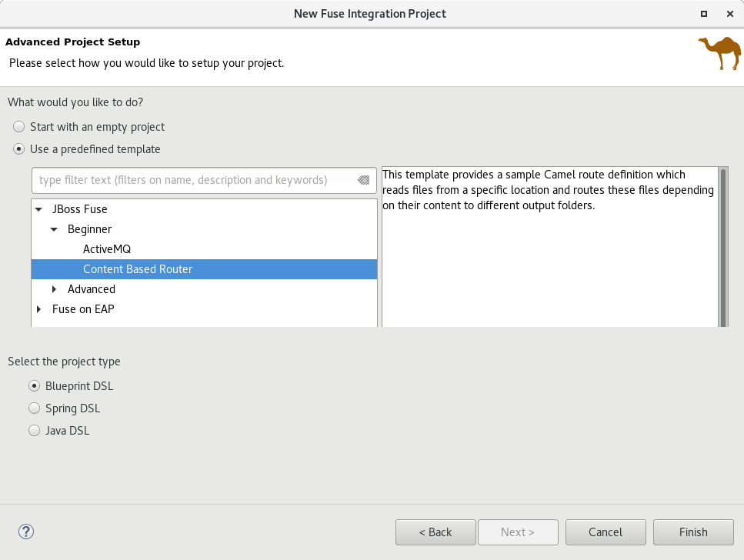Select Blueprint DSL project type

tap(34, 386)
